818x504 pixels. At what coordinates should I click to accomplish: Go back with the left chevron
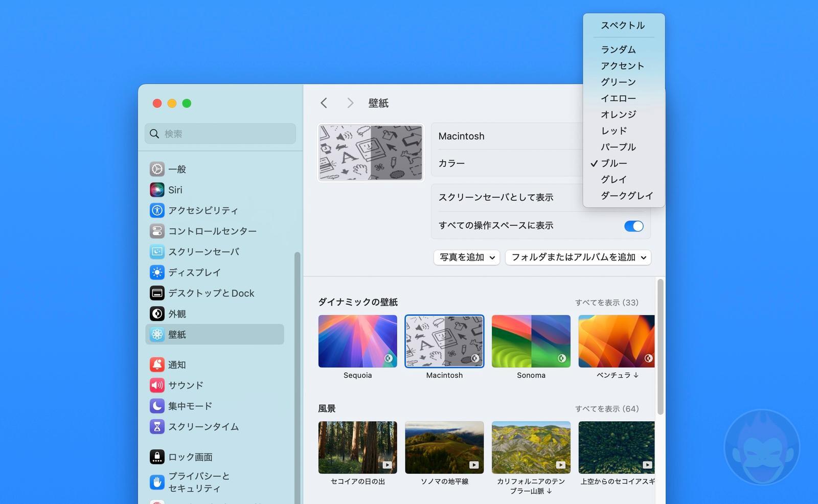coord(324,103)
